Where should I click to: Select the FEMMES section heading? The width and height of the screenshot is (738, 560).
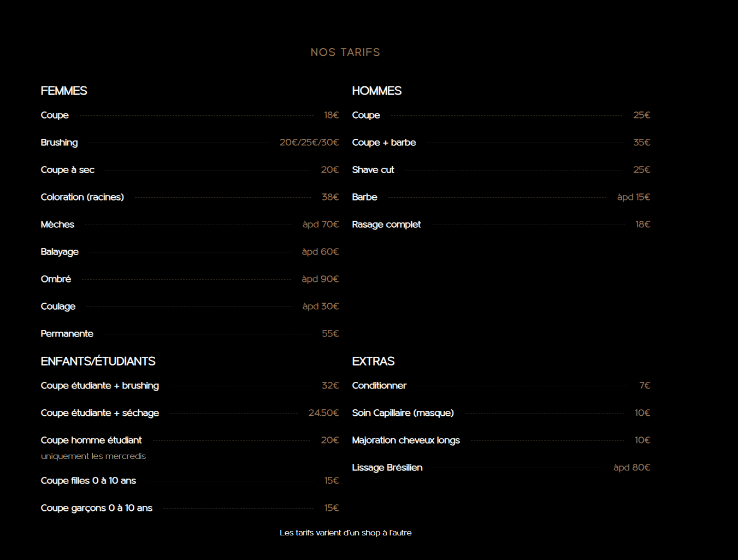coord(64,91)
